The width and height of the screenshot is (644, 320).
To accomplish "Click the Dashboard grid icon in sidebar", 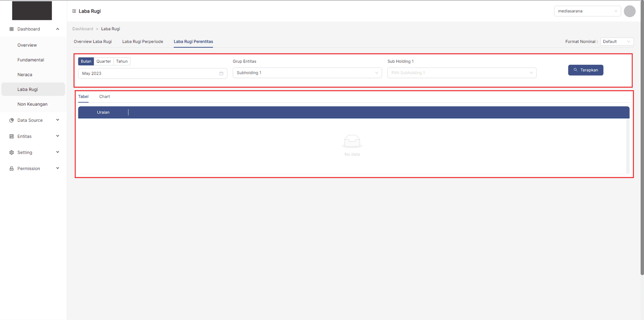I will pyautogui.click(x=12, y=29).
